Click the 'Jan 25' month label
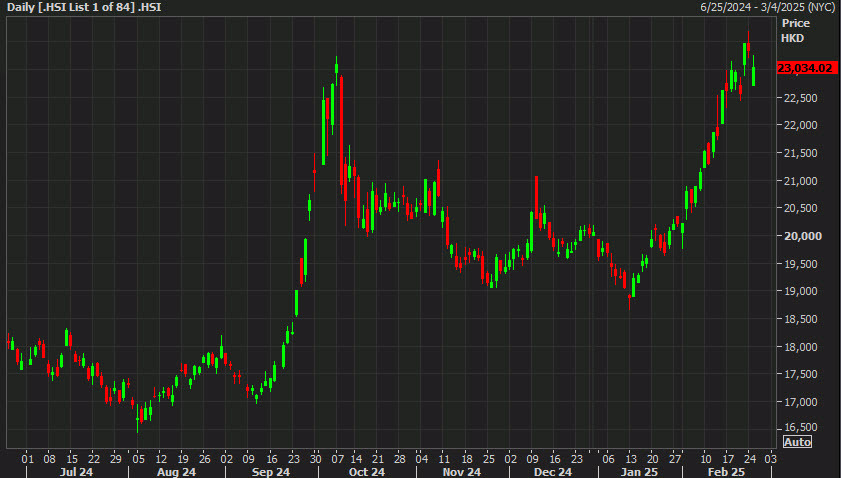 pyautogui.click(x=639, y=472)
